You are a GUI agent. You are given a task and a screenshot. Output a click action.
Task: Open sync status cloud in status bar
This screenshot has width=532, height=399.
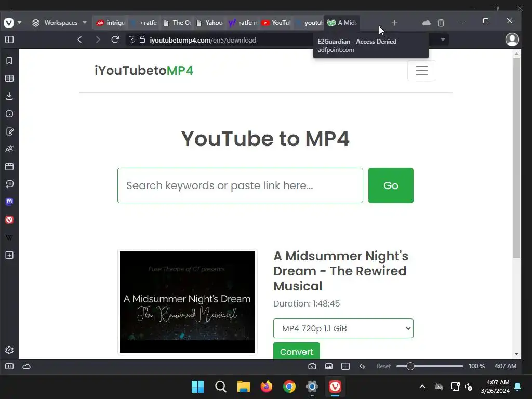pos(26,366)
